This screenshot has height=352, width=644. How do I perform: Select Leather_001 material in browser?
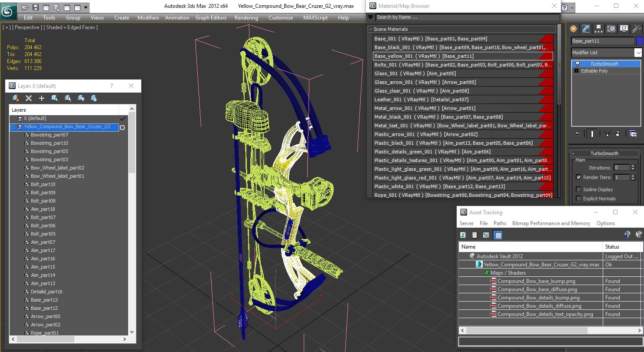pyautogui.click(x=463, y=100)
